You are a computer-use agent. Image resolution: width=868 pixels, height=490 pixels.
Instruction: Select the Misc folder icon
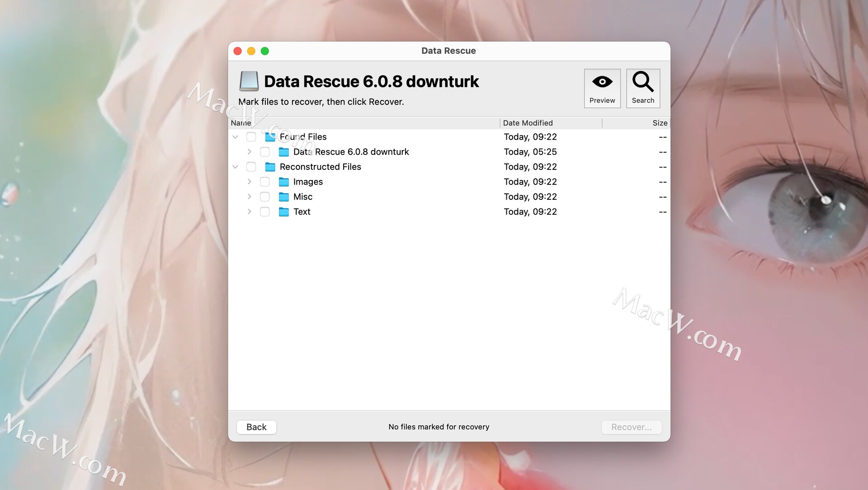click(x=284, y=197)
